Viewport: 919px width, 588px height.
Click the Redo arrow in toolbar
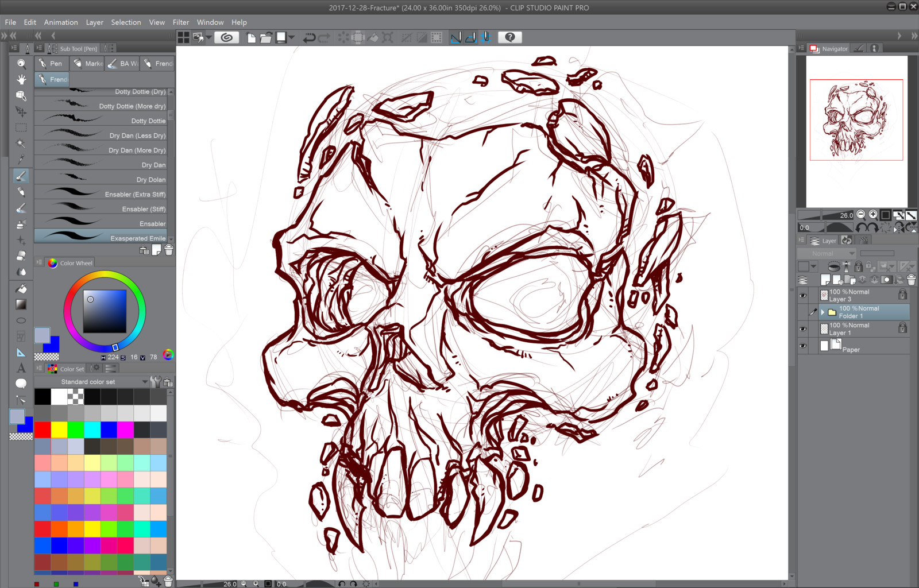coord(324,37)
